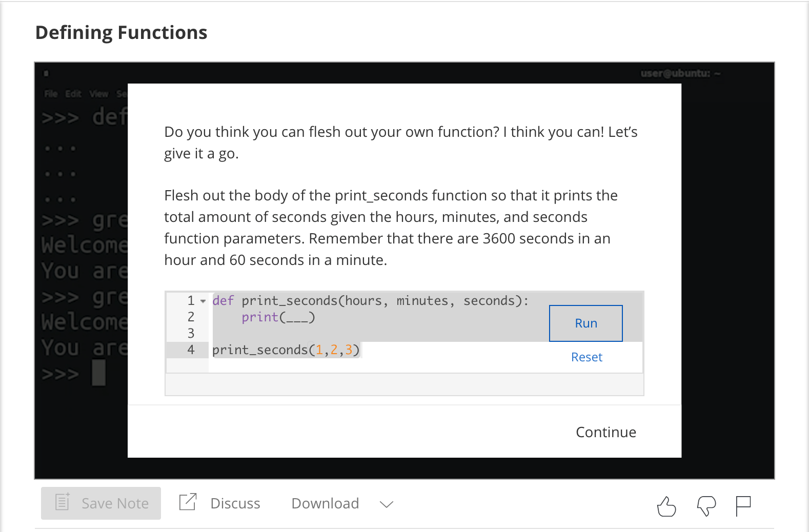This screenshot has width=809, height=532.
Task: Continue to the next part of the lesson
Action: point(606,432)
